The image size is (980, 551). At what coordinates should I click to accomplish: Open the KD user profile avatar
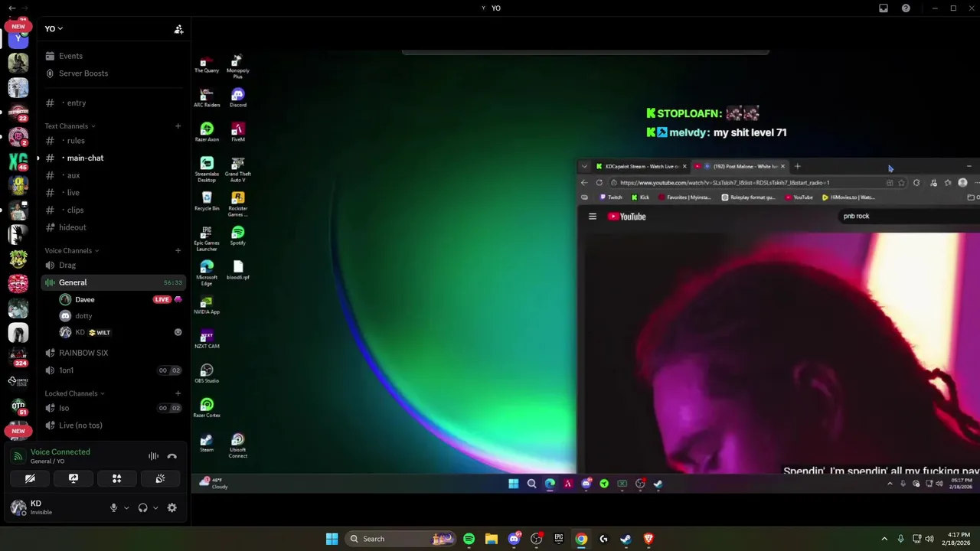[x=18, y=507]
